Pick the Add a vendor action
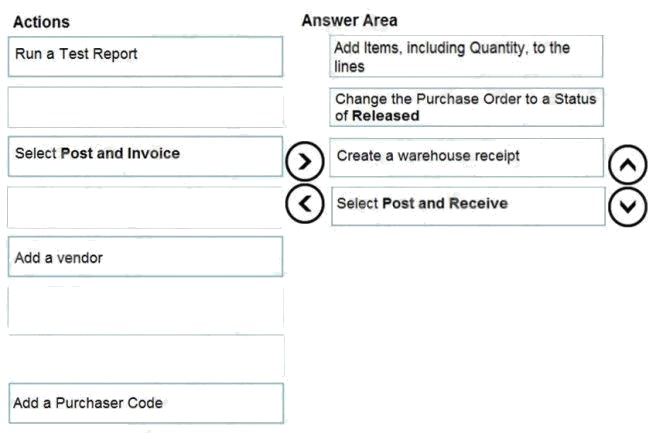 pyautogui.click(x=145, y=256)
